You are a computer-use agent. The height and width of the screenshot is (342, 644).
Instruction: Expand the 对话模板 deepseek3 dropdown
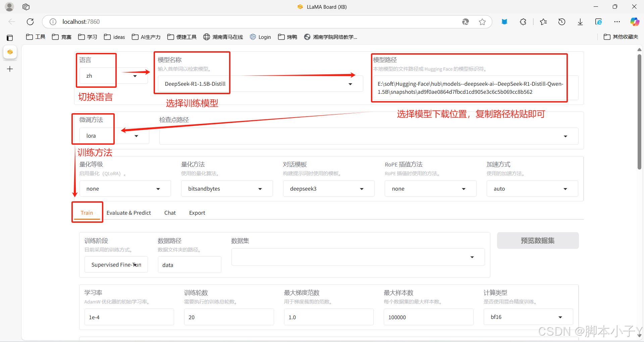click(x=362, y=189)
